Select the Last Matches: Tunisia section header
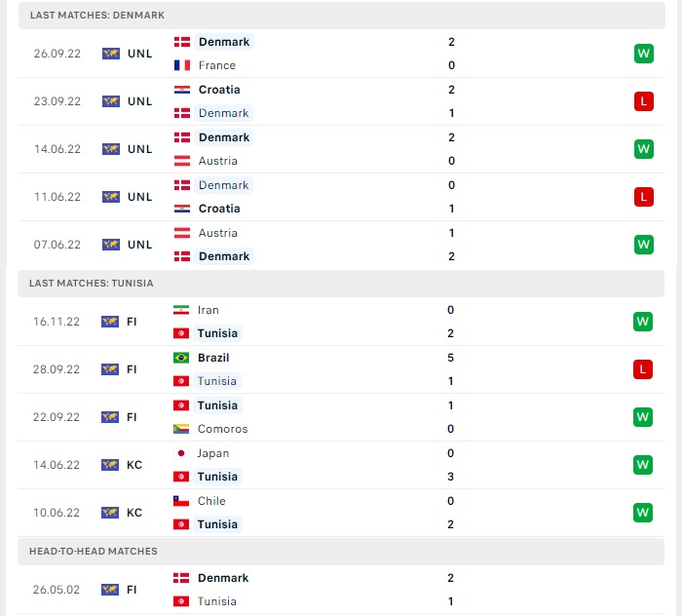Image resolution: width=682 pixels, height=616 pixels. coord(92,284)
